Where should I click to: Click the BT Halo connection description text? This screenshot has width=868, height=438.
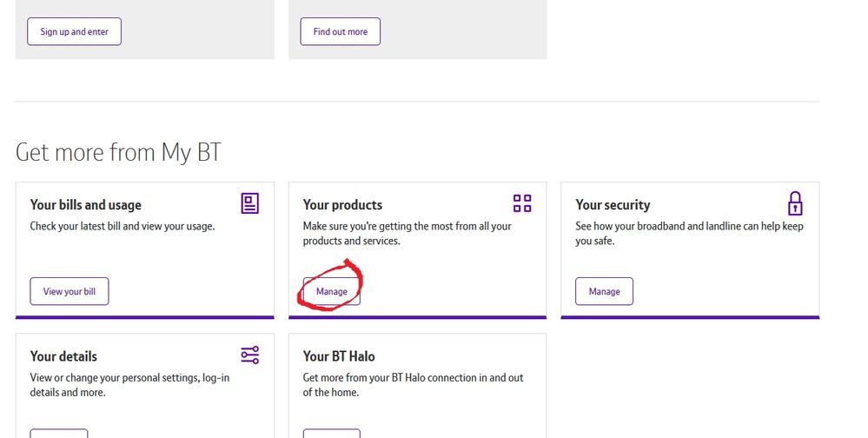[x=413, y=384]
